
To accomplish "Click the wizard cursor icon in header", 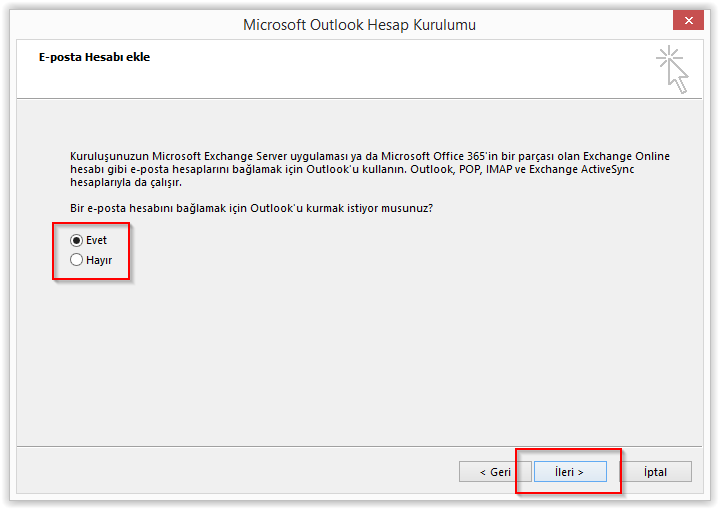I will tap(673, 69).
